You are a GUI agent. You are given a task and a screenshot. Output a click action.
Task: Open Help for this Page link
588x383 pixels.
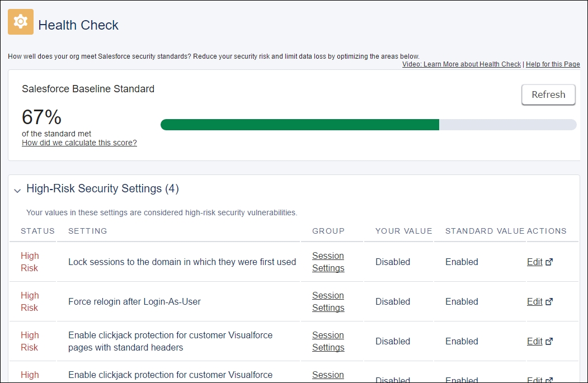[553, 64]
